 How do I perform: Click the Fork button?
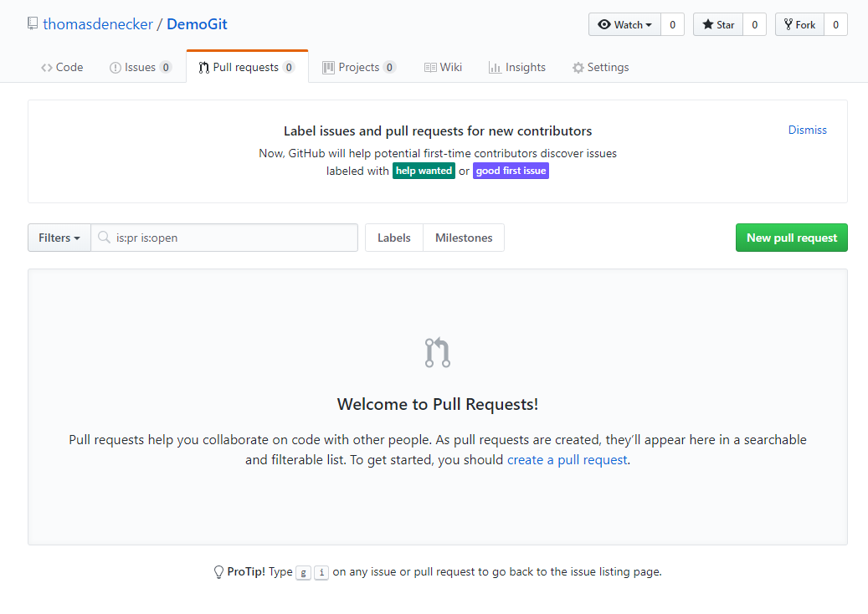(800, 24)
